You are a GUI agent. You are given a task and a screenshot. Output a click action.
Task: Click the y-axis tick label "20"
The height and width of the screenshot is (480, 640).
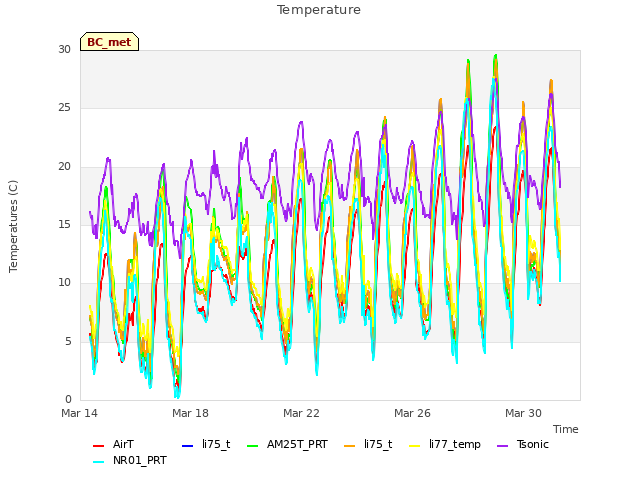[x=64, y=167]
